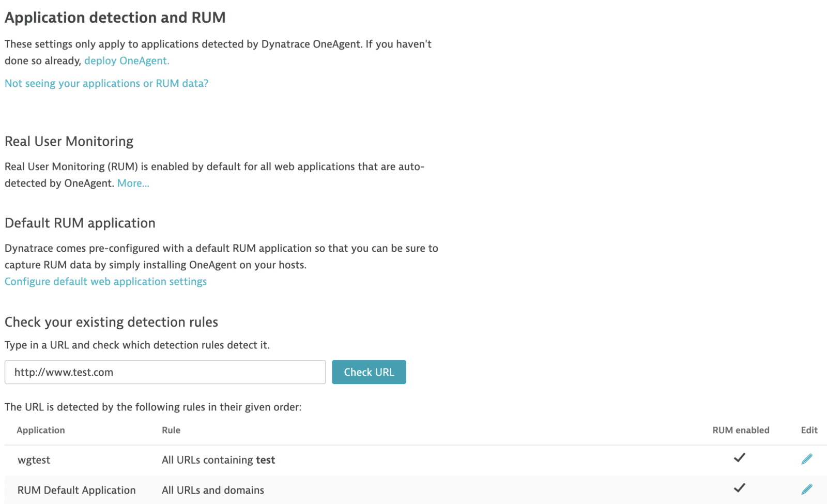Click the RUM enabled checkmark for wgtest
Screen dimensions: 827x504
click(740, 458)
